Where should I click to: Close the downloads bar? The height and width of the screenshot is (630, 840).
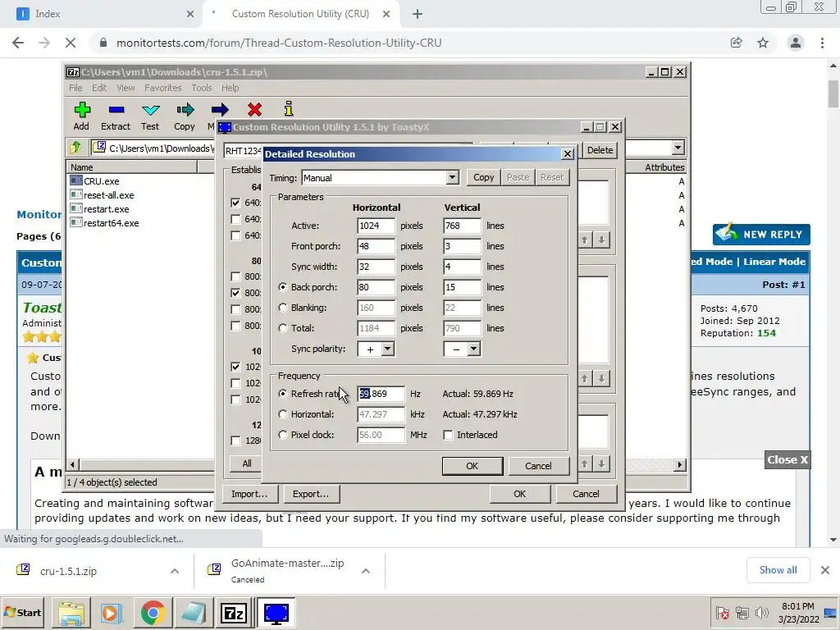coord(825,570)
